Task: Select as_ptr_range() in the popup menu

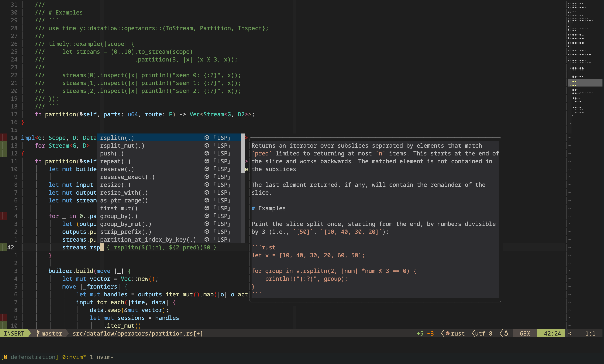Action: pyautogui.click(x=124, y=200)
